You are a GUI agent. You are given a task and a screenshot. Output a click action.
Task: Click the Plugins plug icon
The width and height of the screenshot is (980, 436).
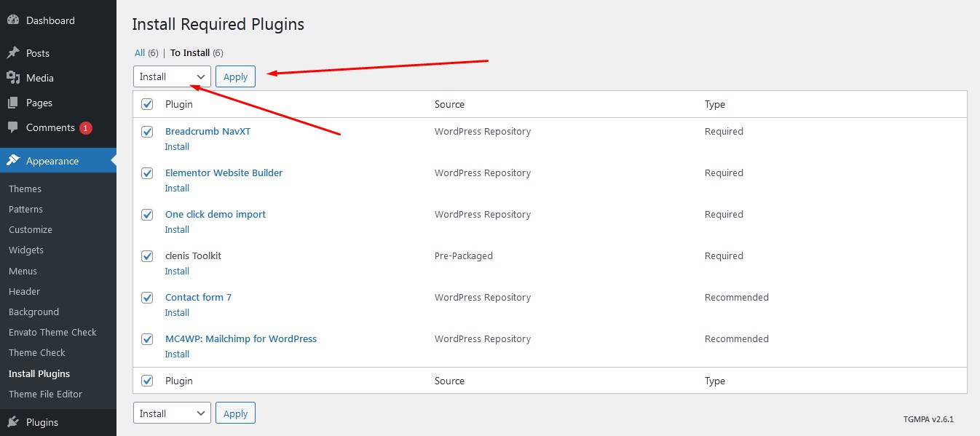coord(12,422)
